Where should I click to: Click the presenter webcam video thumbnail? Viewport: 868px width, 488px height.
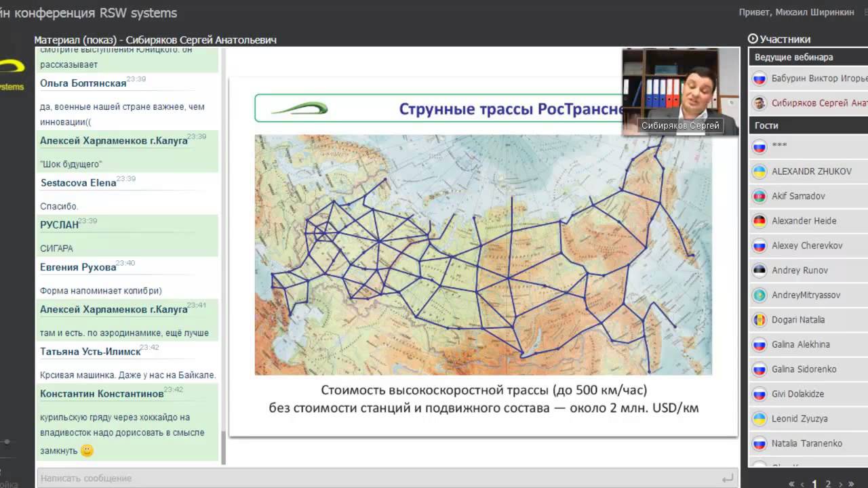[x=681, y=91]
